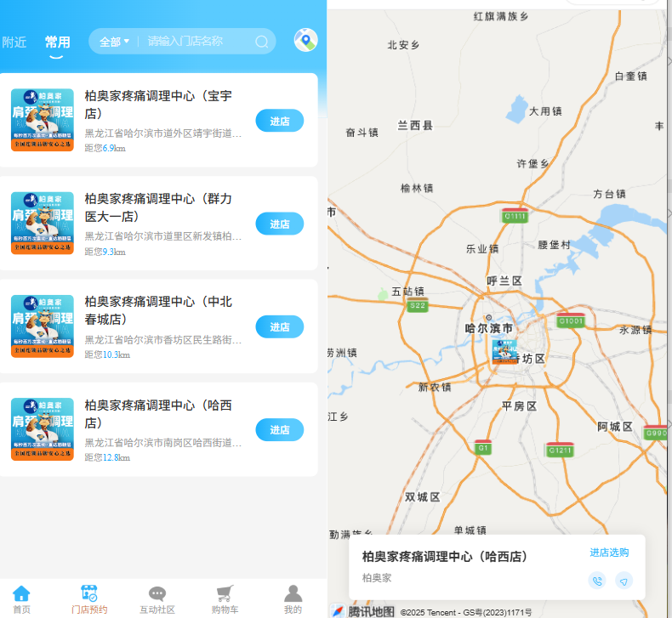Click 进店 for 宝宇店
Viewport: 672px width, 618px height.
pyautogui.click(x=279, y=121)
